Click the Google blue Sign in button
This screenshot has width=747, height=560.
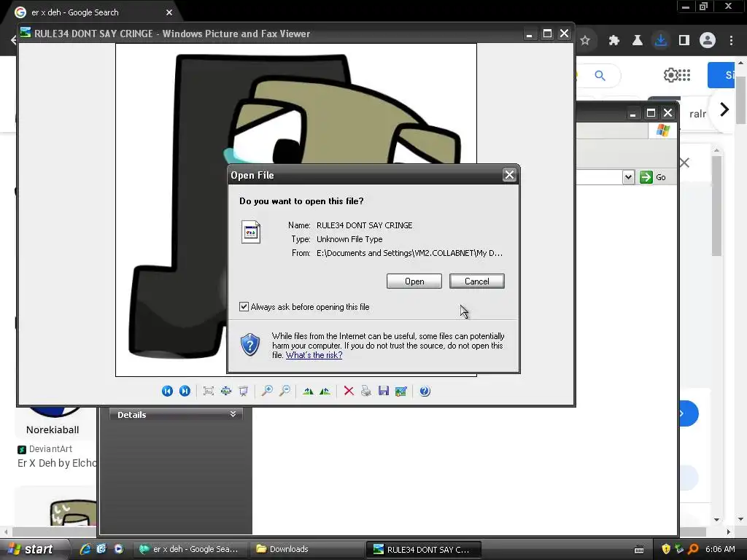pyautogui.click(x=721, y=75)
